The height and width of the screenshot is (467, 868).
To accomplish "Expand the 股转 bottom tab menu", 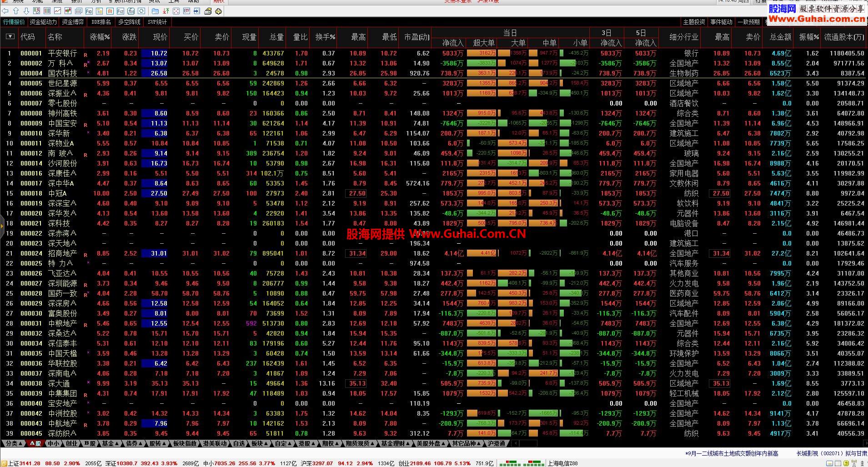I will pos(158,443).
